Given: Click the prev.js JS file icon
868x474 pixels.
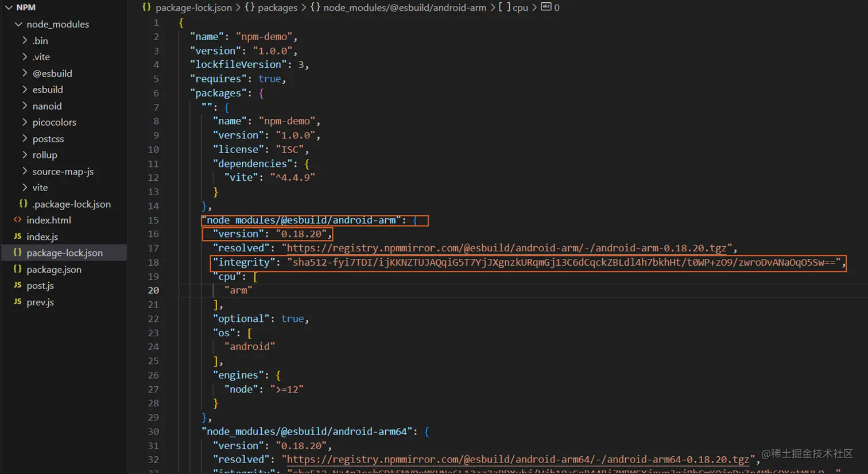Looking at the screenshot, I should 18,302.
